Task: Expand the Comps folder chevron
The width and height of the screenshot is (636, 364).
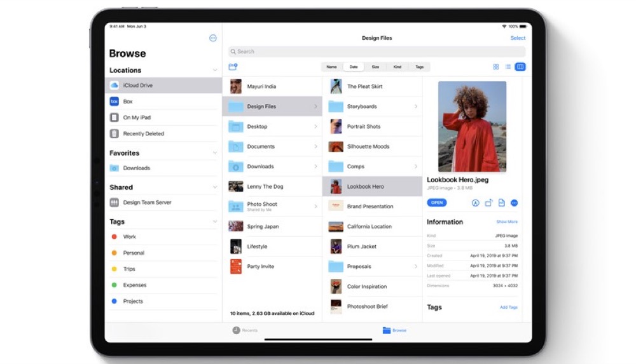Action: coord(416,166)
